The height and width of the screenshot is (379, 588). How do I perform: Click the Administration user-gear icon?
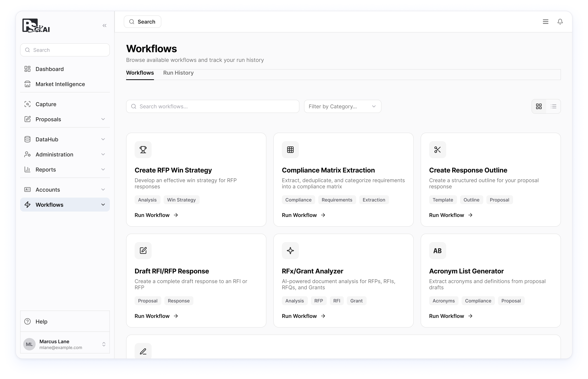coord(27,154)
